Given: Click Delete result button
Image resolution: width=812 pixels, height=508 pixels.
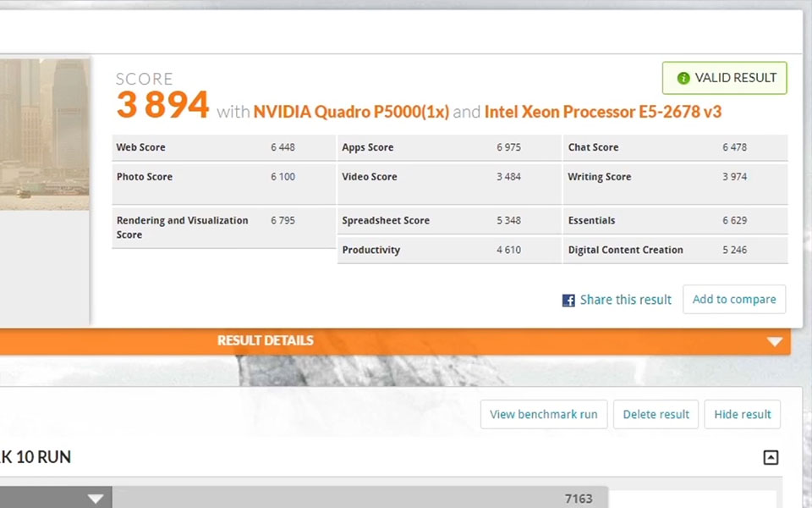Looking at the screenshot, I should click(x=656, y=414).
